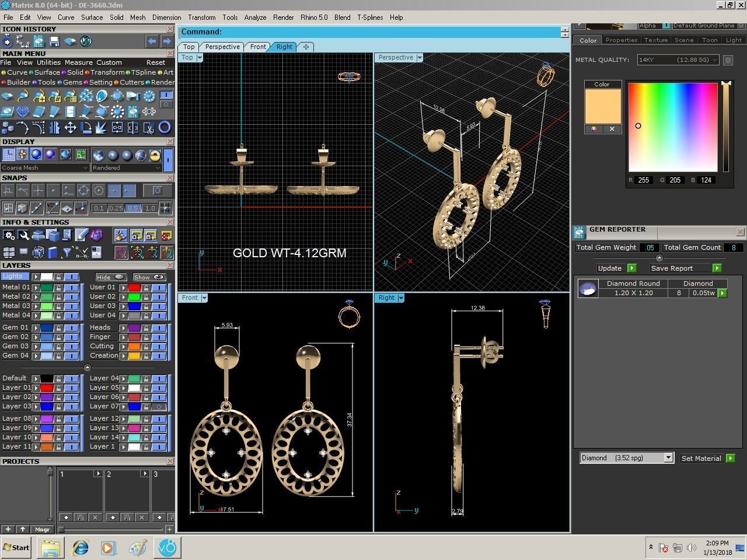The height and width of the screenshot is (560, 747).
Task: Open the Coarse Mesh dropdown
Action: (44, 167)
